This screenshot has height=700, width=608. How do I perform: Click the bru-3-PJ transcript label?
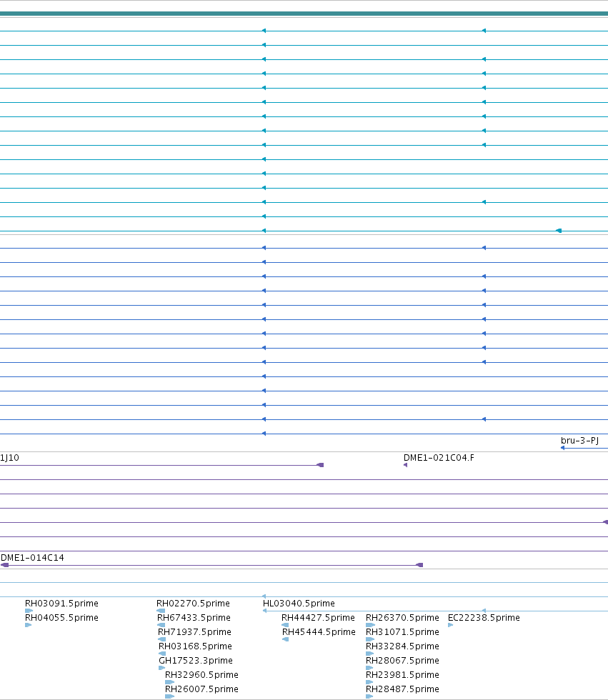coord(579,440)
